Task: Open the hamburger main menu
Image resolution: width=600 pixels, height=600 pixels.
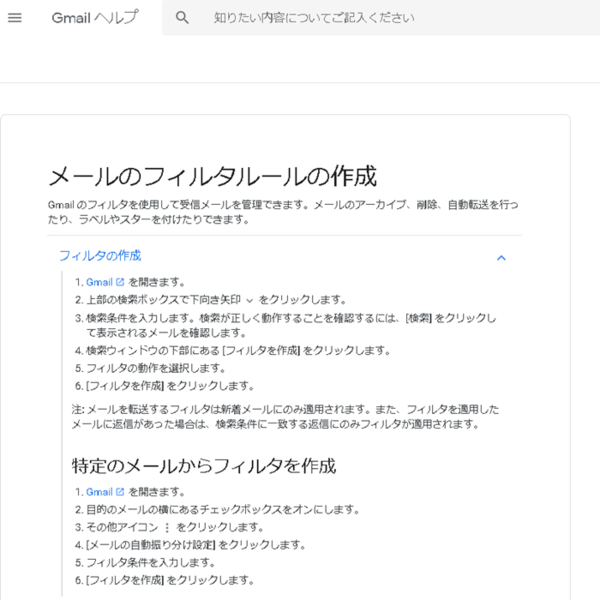Action: pyautogui.click(x=15, y=18)
